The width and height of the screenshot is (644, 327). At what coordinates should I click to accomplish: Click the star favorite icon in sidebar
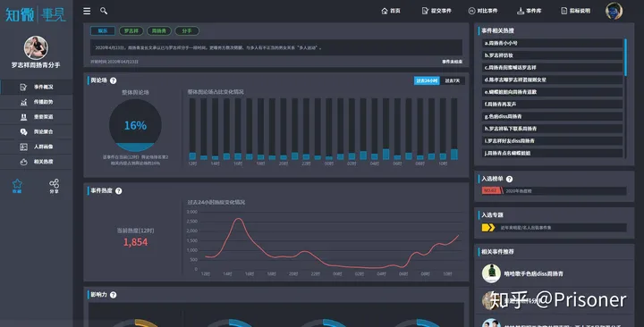point(17,184)
